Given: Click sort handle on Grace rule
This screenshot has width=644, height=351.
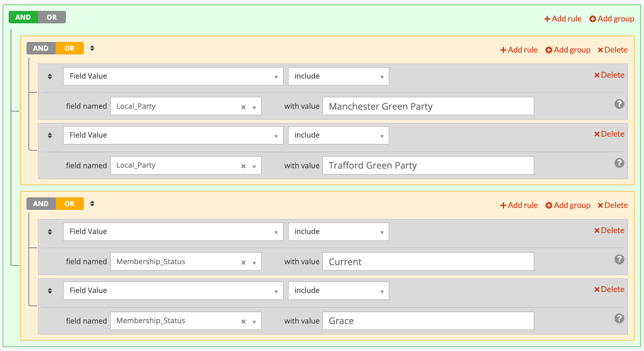Looking at the screenshot, I should pos(50,291).
